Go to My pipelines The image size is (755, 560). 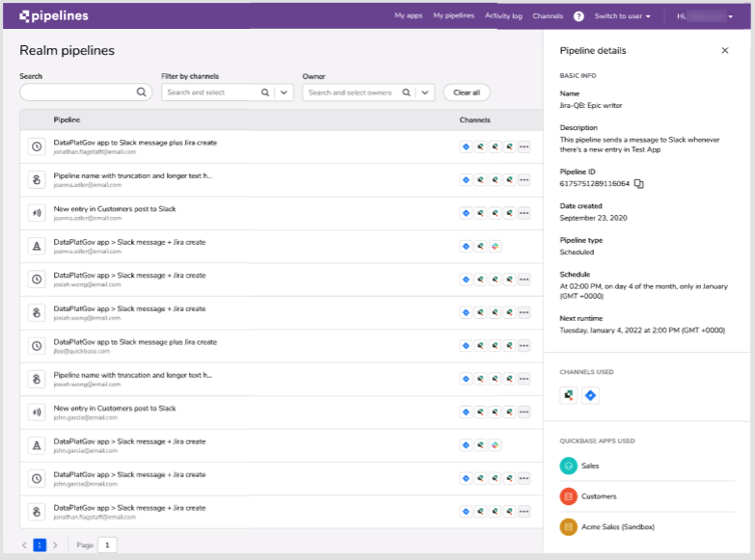click(x=453, y=15)
